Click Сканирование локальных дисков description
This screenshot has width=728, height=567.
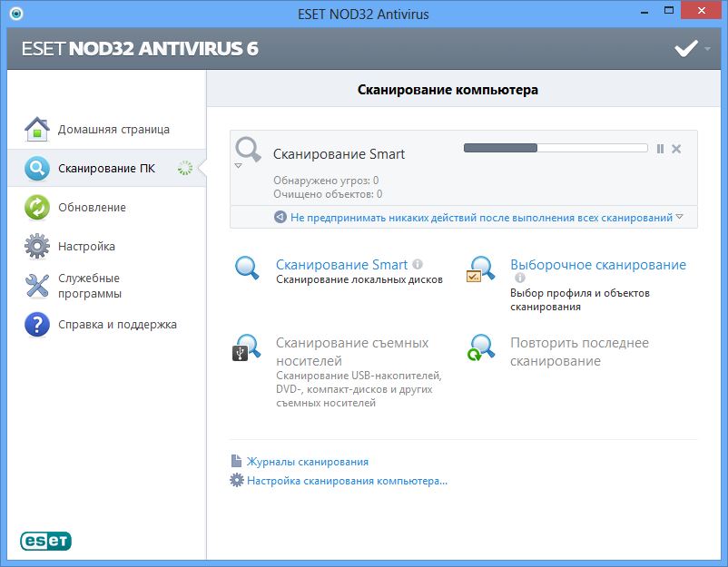[x=359, y=279]
